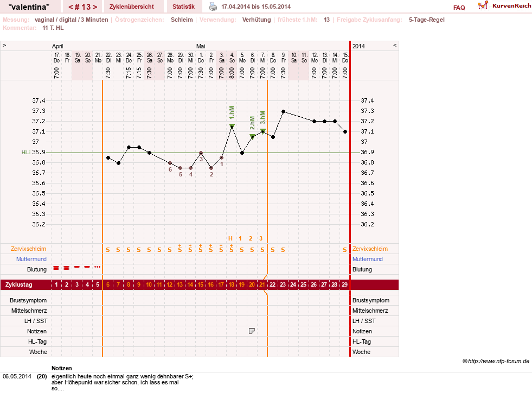The image size is (532, 405).
Task: Click cycle day 22 in Zyklustag row
Action: tap(272, 284)
